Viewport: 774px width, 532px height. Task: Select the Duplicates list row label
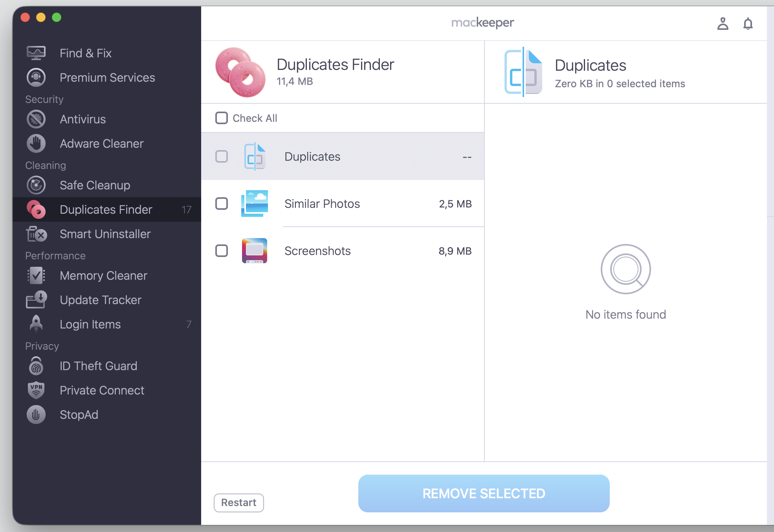pyautogui.click(x=312, y=156)
